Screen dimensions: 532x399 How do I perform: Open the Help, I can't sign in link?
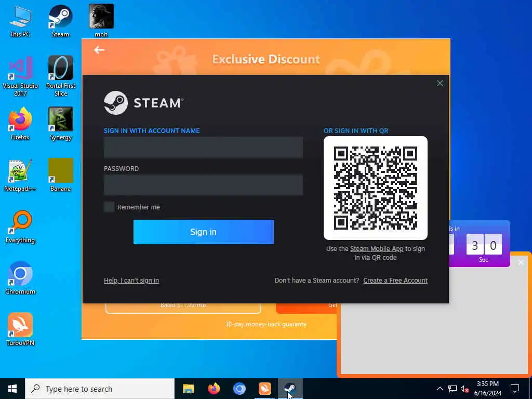coord(131,280)
